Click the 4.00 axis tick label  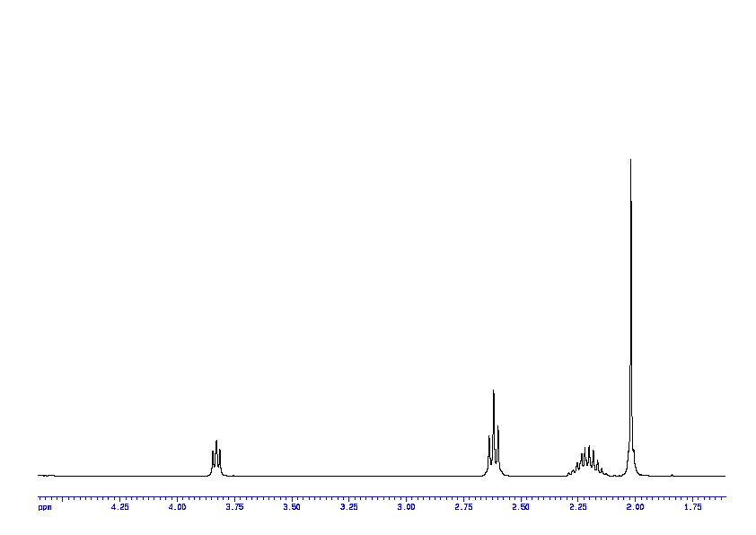(177, 508)
